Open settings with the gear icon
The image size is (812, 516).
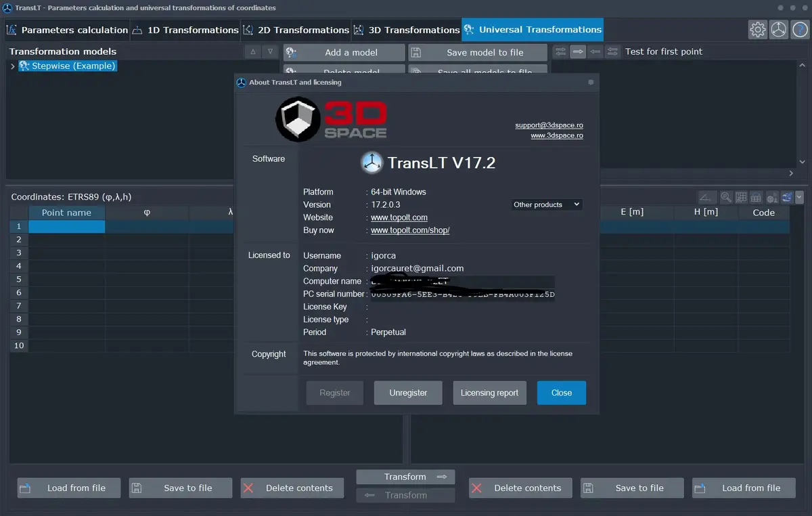point(758,30)
